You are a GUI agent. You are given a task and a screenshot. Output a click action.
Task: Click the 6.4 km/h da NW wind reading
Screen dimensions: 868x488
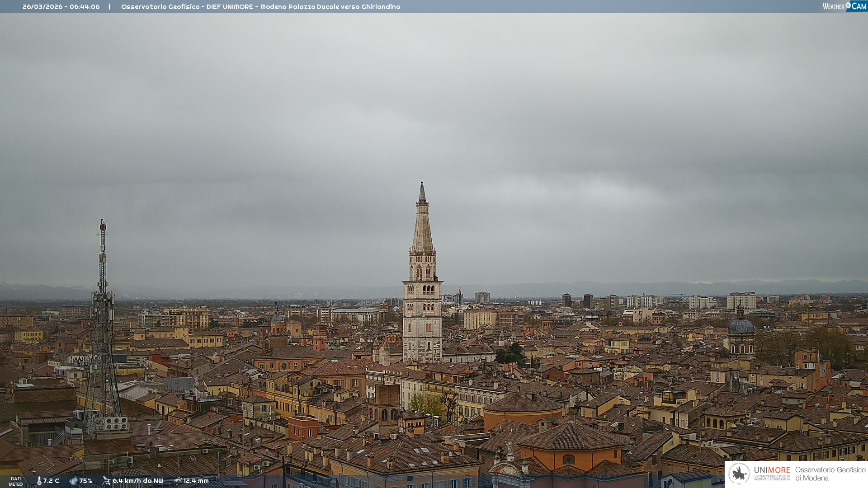click(138, 481)
